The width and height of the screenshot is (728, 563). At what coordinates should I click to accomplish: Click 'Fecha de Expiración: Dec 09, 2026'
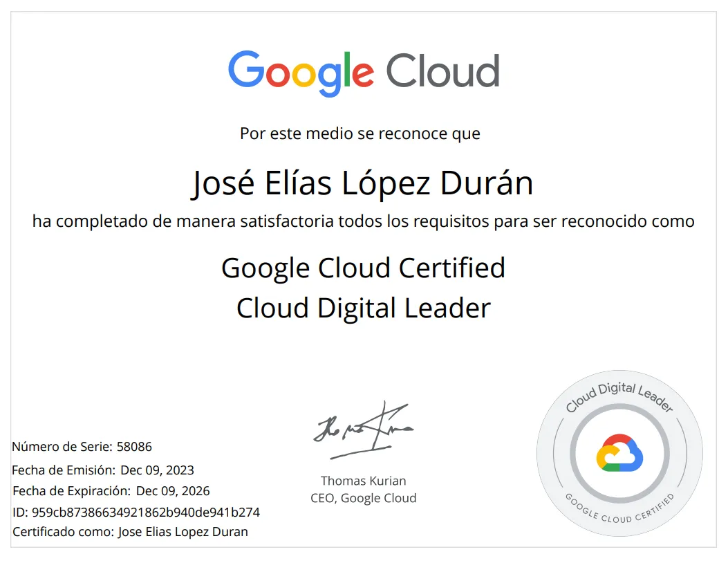[111, 491]
